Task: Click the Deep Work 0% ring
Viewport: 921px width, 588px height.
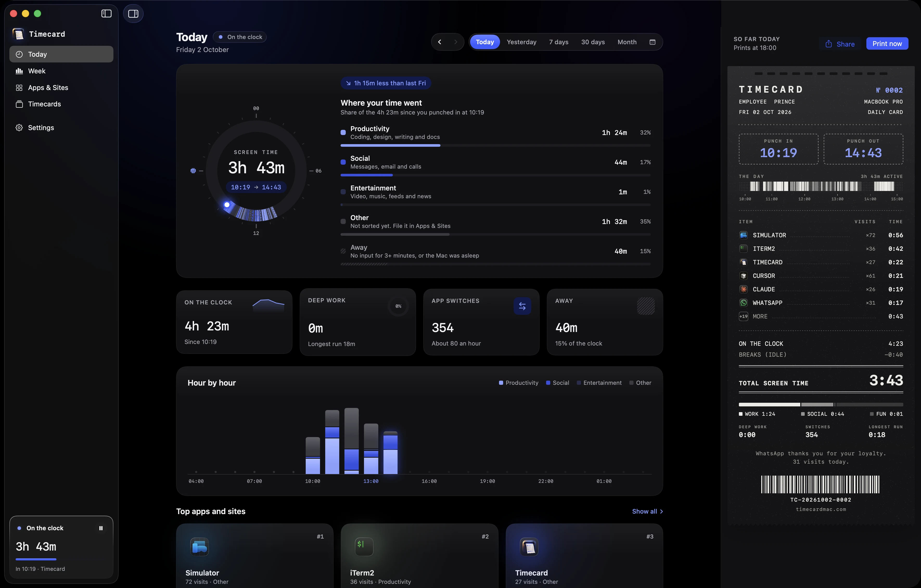Action: (x=398, y=306)
